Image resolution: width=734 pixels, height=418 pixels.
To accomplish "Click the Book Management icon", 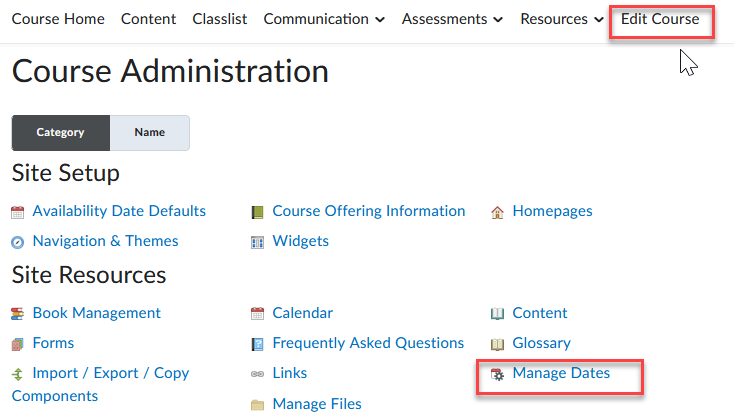I will (x=17, y=314).
